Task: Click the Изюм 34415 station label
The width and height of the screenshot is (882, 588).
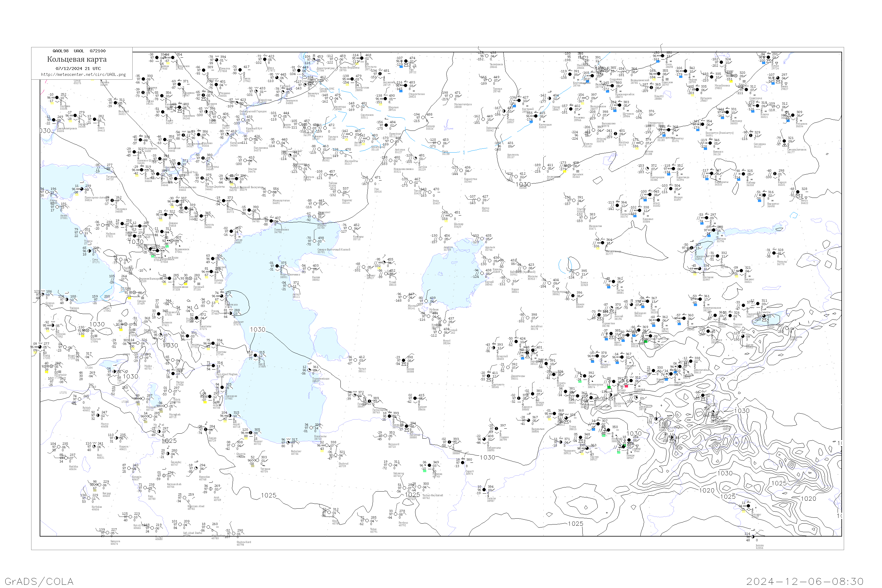Action: [x=101, y=129]
